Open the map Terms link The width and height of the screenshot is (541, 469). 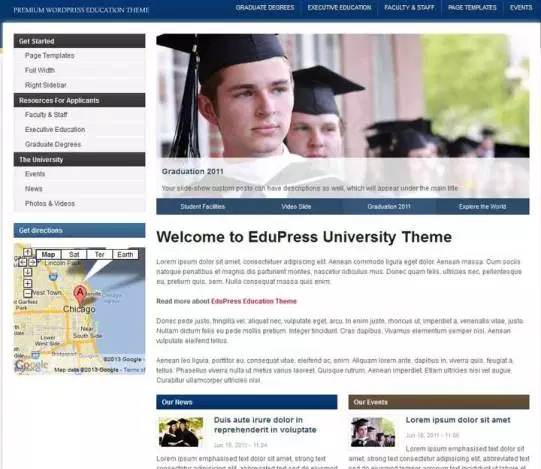click(134, 370)
